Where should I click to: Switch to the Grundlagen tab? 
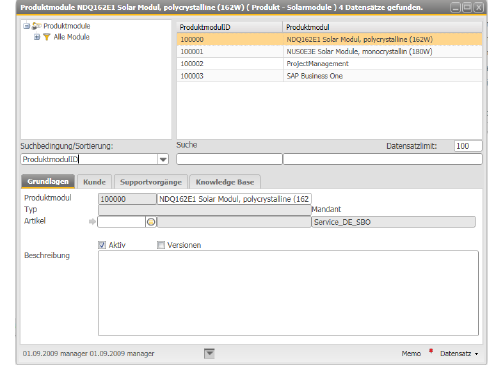click(x=48, y=182)
